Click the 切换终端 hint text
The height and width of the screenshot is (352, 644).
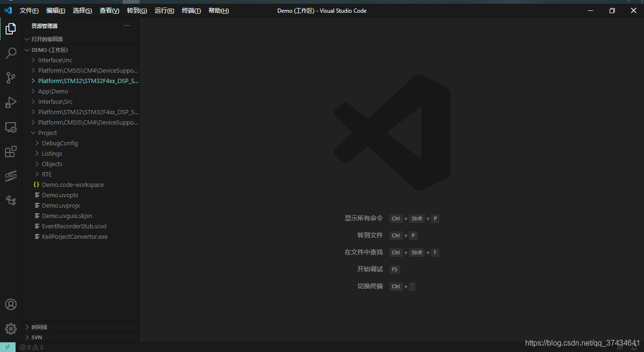(x=370, y=286)
